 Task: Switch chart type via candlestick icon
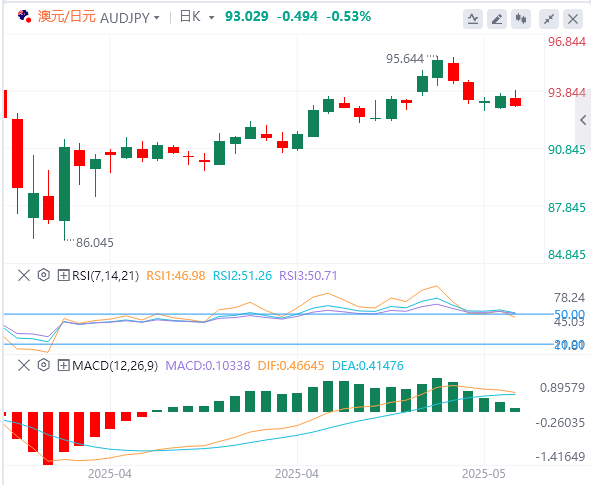pos(521,18)
